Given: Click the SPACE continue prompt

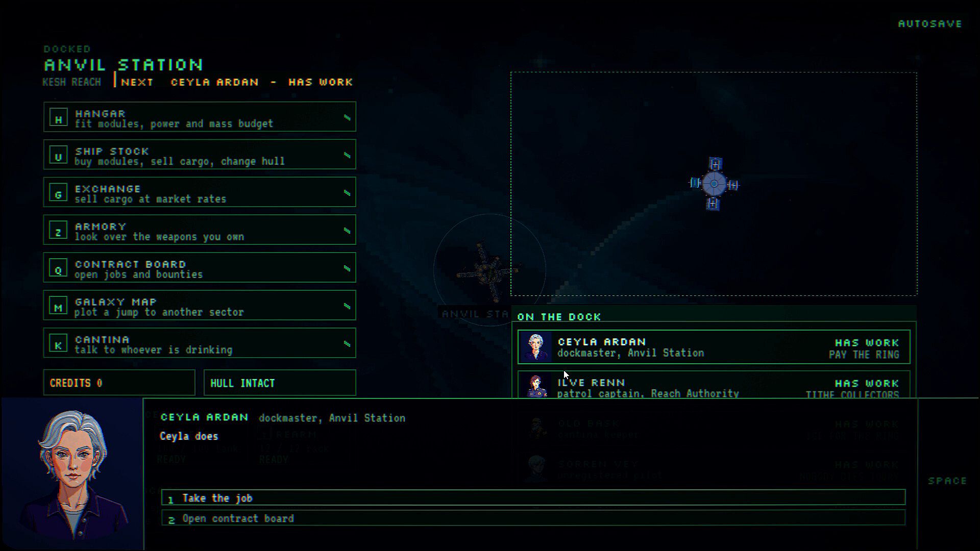Looking at the screenshot, I should 947,481.
